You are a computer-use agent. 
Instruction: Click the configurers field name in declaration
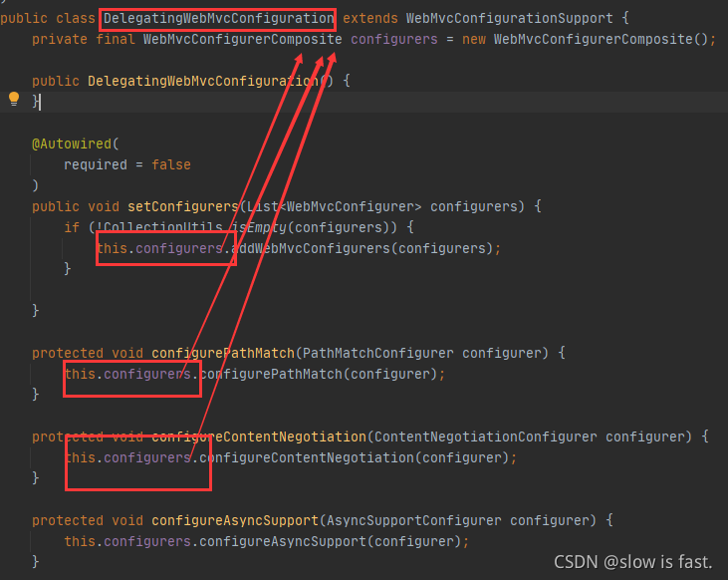coord(394,39)
